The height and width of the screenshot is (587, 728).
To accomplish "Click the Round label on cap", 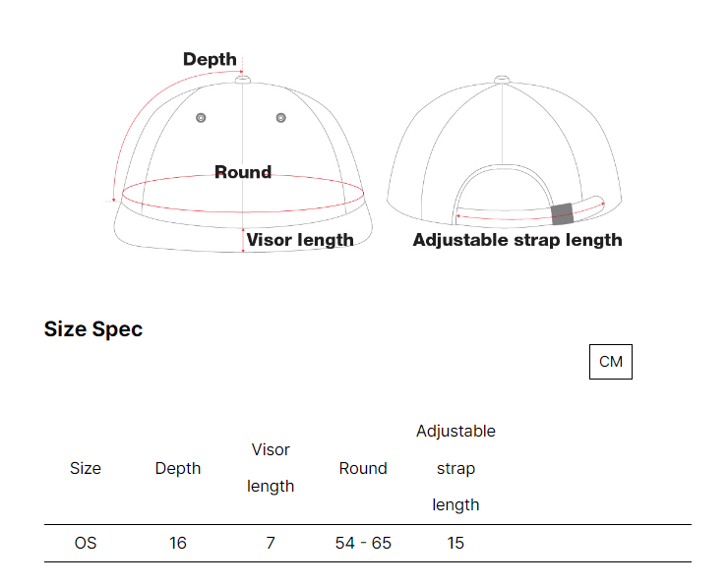I will [243, 172].
